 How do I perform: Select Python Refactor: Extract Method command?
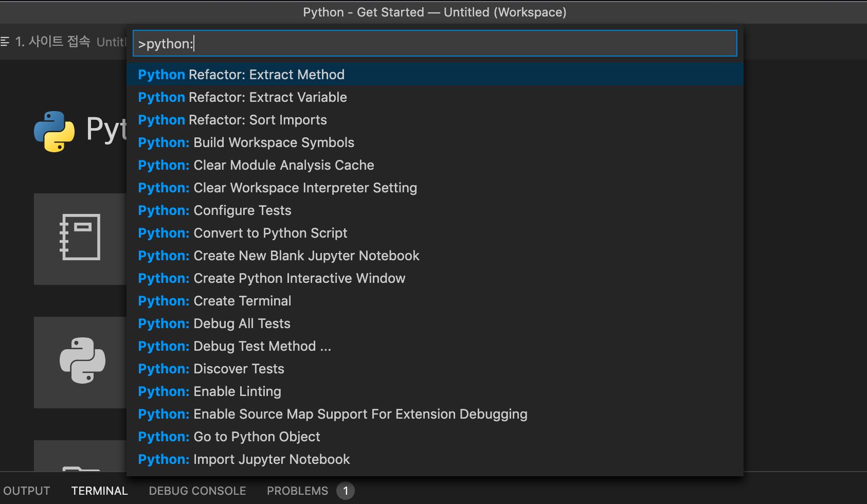435,75
